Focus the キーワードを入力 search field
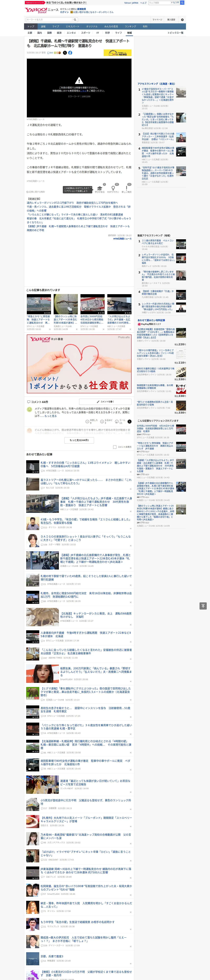The height and width of the screenshot is (980, 210). tap(49, 20)
